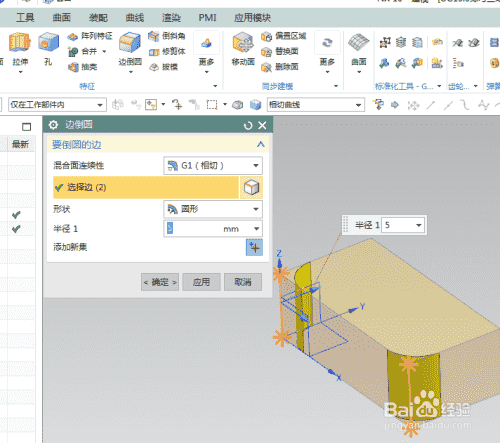The width and height of the screenshot is (500, 443).
Task: Open the 应用模块 ribbon tab
Action: tap(252, 18)
